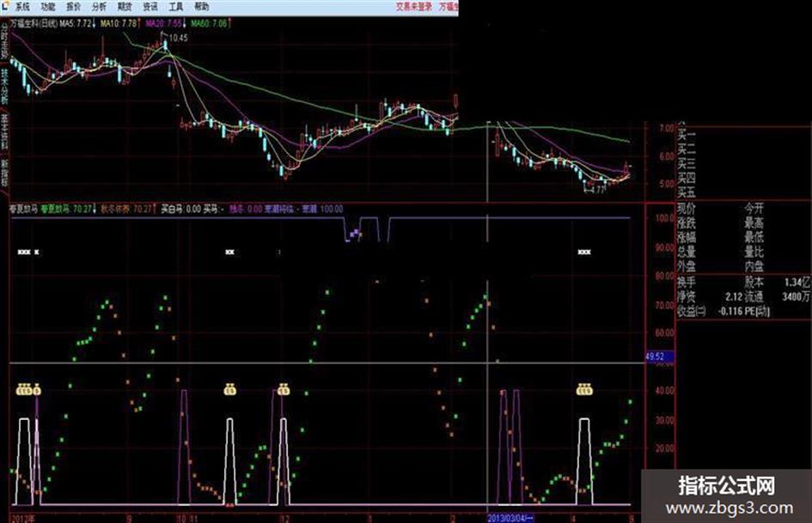
Task: Click the 2012年 label on the time axis
Action: tap(22, 519)
